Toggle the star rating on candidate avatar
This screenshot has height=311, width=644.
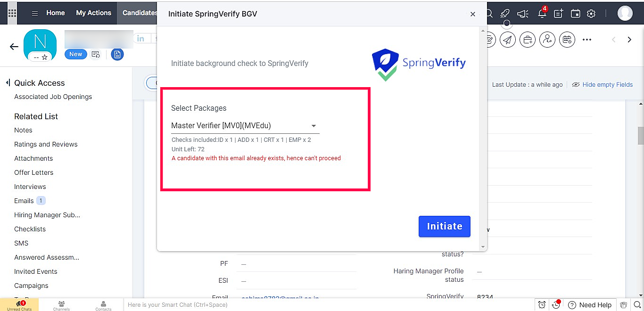[x=44, y=57]
